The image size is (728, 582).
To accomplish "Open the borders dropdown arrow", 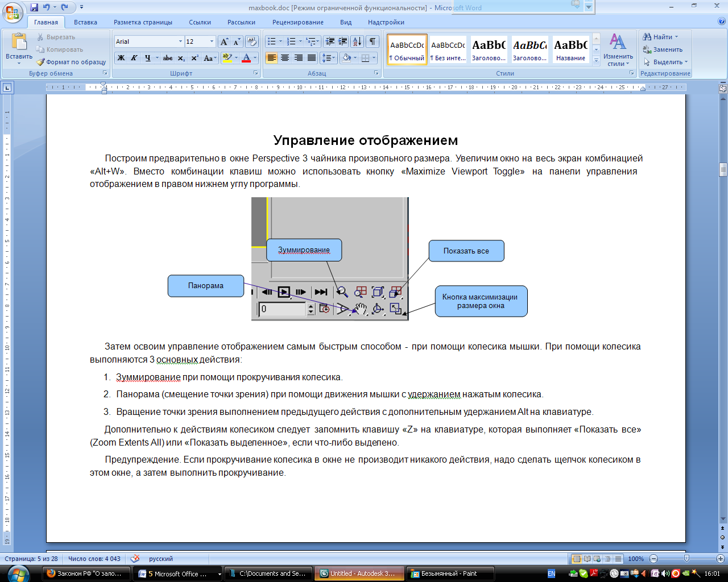I will click(x=374, y=58).
